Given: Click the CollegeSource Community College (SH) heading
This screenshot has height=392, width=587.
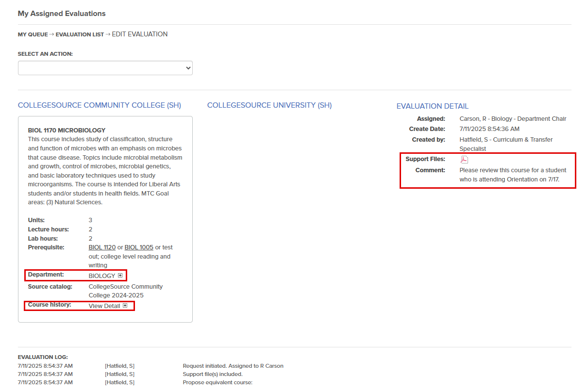Looking at the screenshot, I should click(100, 105).
